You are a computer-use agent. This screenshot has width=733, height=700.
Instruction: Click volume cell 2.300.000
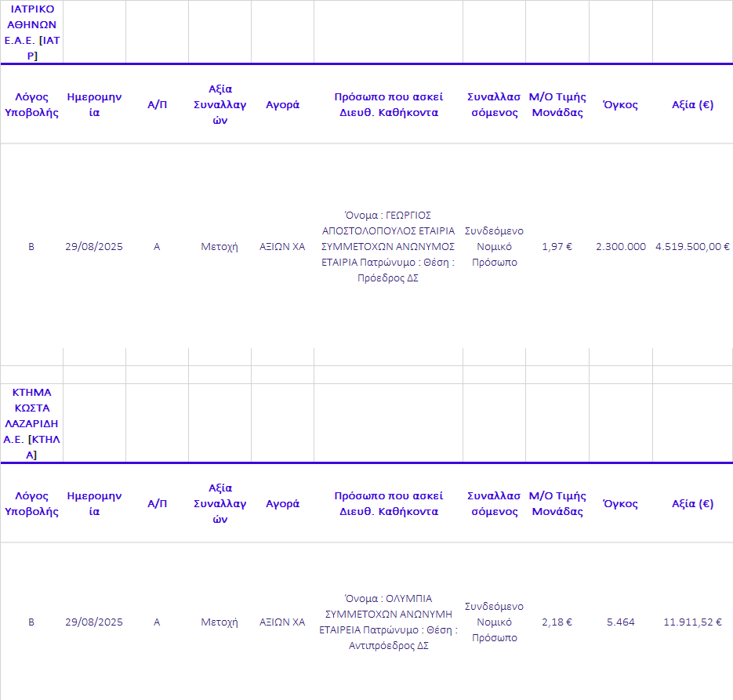pos(621,247)
